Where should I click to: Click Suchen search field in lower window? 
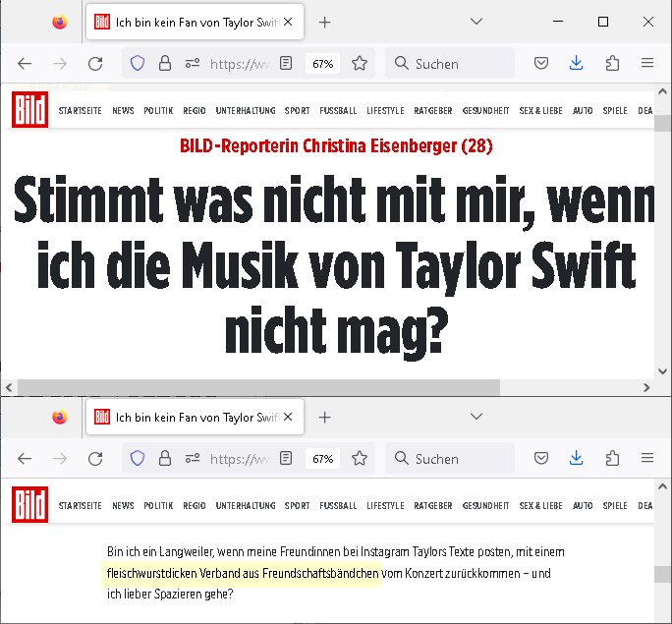click(450, 459)
